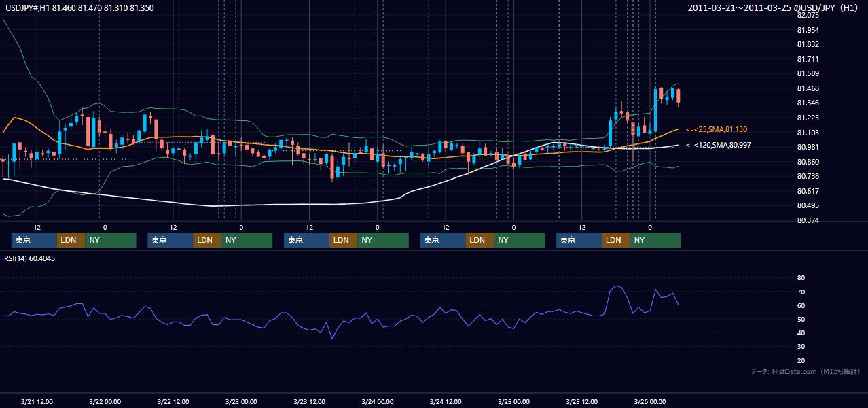Select the 3/26 00:00 time axis label

pos(649,401)
